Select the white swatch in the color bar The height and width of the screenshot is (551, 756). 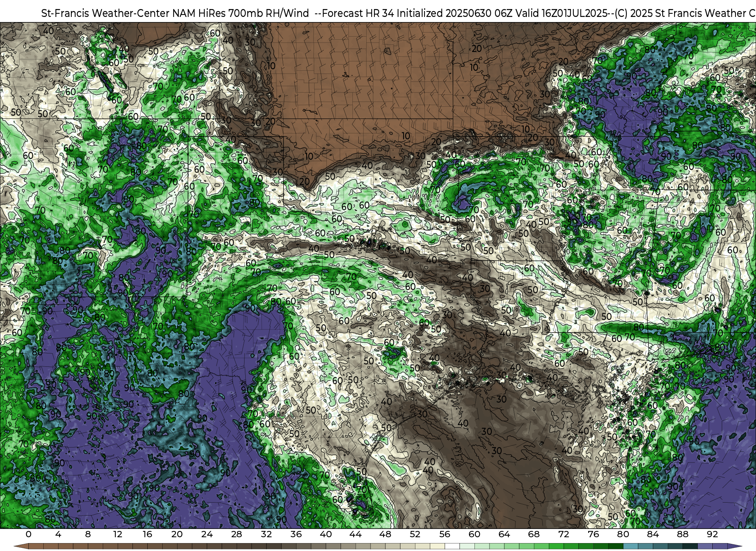click(x=452, y=546)
